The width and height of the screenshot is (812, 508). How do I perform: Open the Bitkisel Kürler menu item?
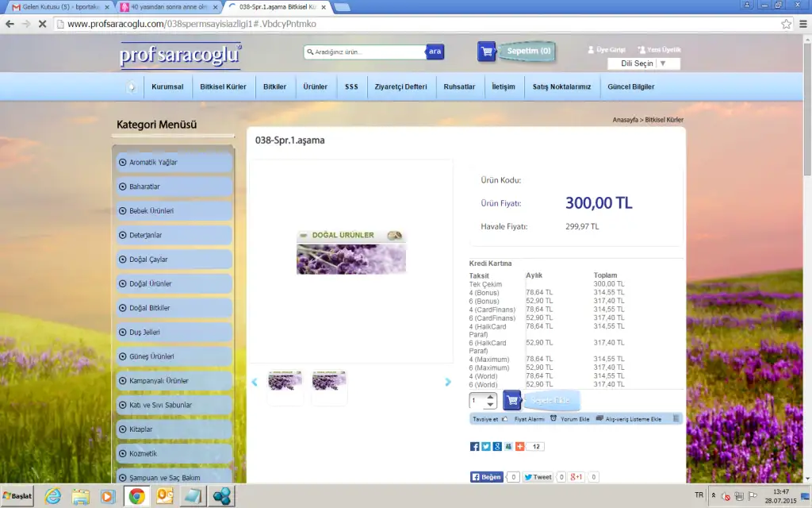tap(223, 87)
